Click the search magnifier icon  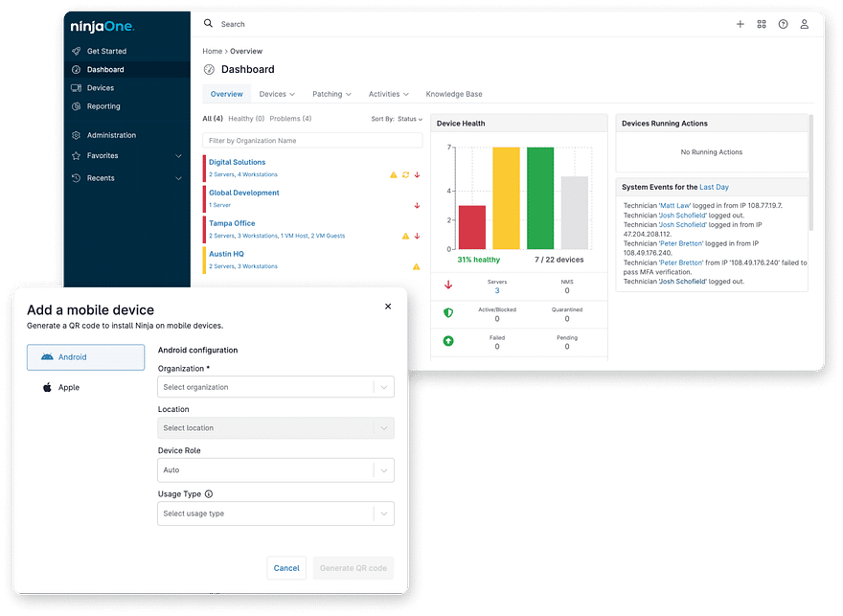coord(208,24)
